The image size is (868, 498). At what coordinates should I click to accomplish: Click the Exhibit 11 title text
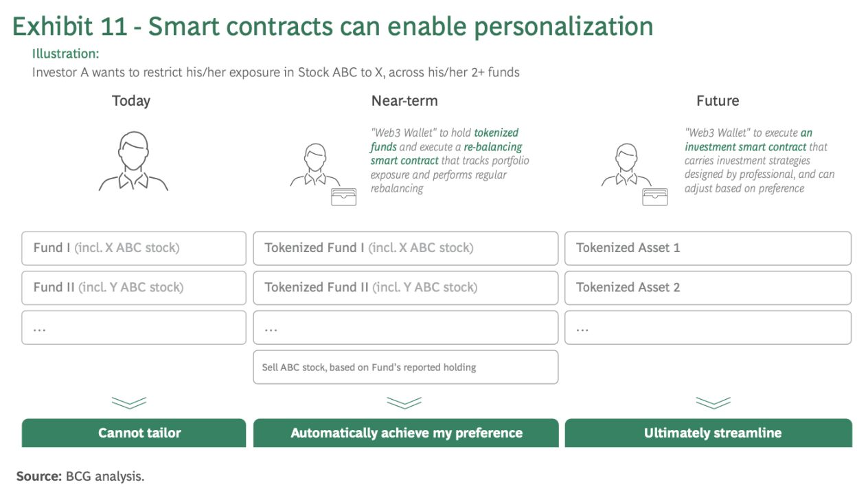[x=333, y=26]
